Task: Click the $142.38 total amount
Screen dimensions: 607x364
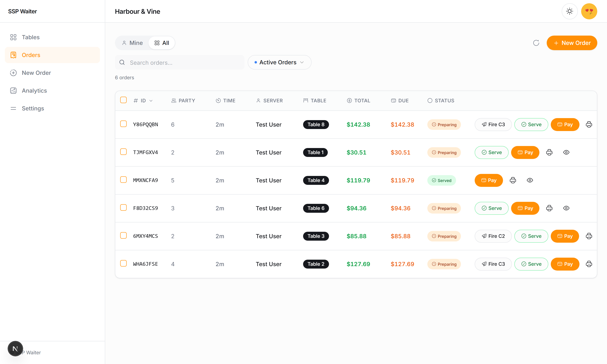Action: pos(358,125)
